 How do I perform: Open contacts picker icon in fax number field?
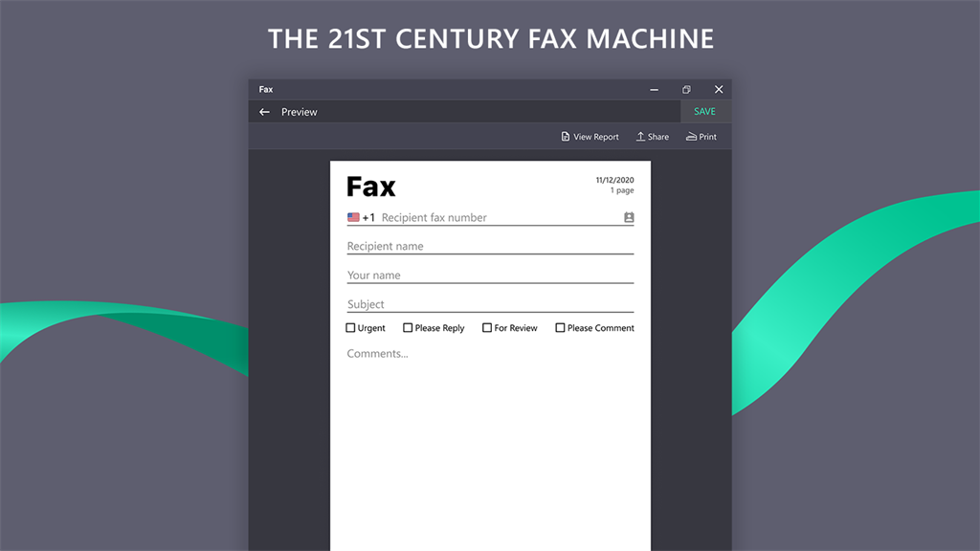(x=629, y=217)
